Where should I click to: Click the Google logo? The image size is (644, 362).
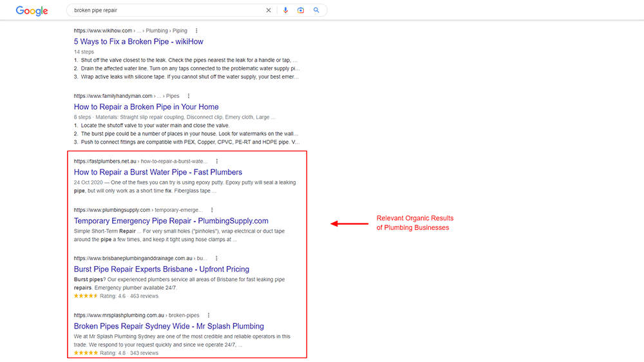(32, 11)
